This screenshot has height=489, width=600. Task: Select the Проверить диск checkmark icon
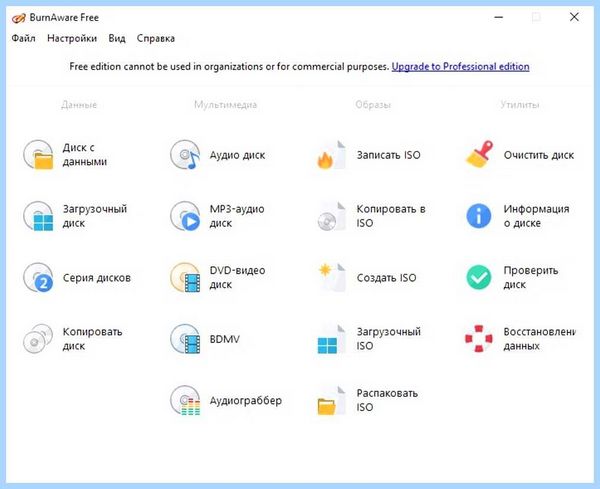click(479, 277)
